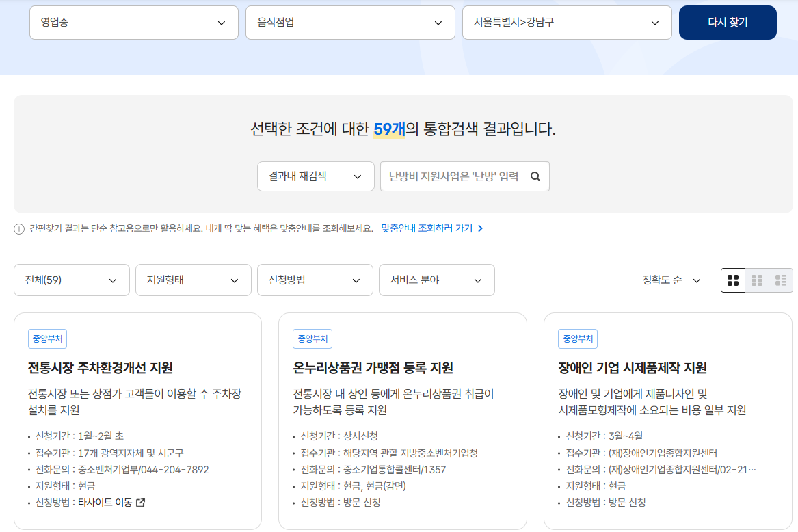Expand the 결과내 재검색 dropdown

click(x=315, y=176)
